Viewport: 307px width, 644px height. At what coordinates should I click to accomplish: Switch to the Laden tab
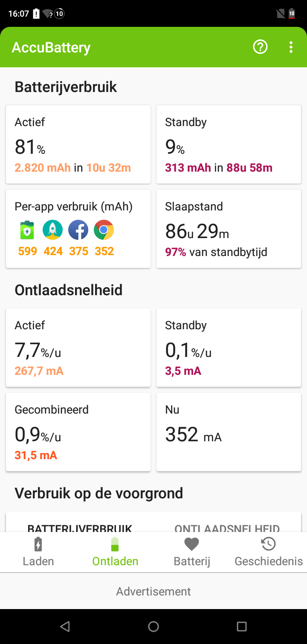[38, 552]
